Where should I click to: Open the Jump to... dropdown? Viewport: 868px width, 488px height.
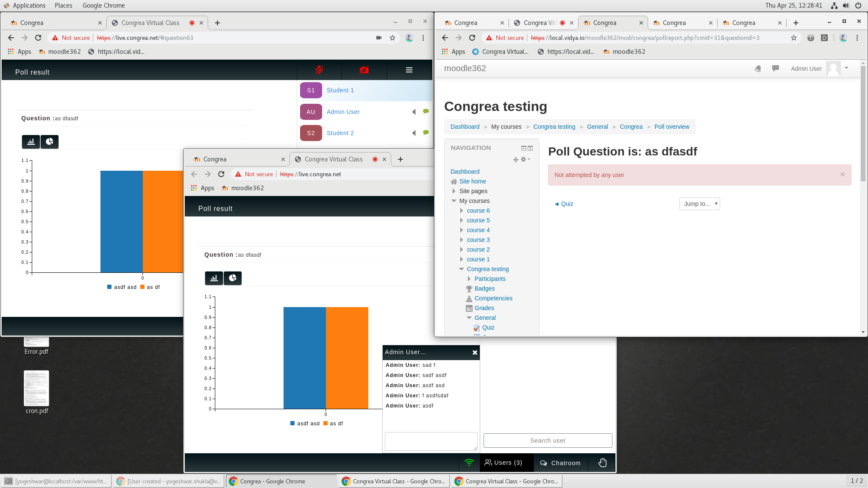(699, 204)
